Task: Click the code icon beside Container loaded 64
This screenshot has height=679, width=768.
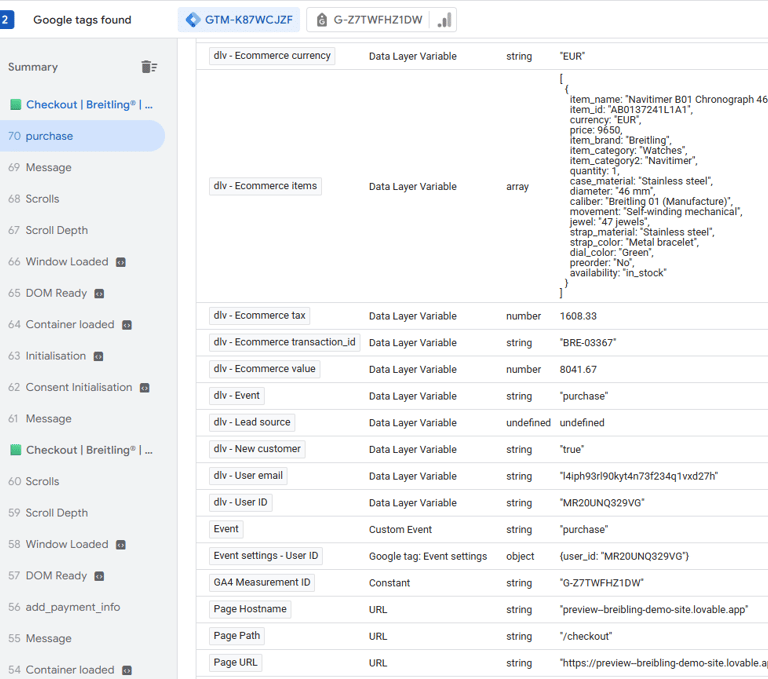Action: click(x=127, y=325)
